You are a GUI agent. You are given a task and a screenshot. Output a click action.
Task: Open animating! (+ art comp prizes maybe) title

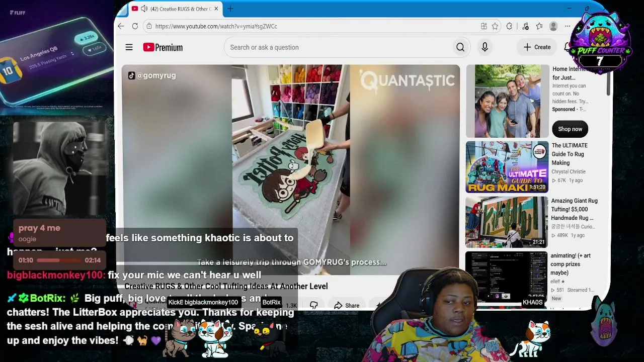click(571, 264)
